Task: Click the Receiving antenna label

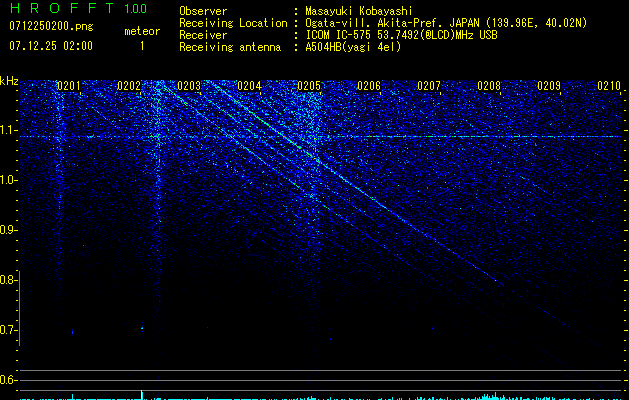Action: click(x=230, y=47)
